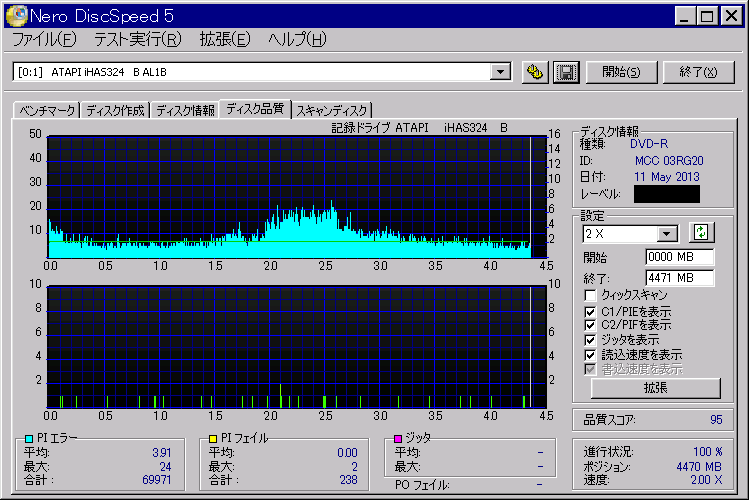
Task: Toggle the ジッタを表示 checkbox
Action: 590,340
